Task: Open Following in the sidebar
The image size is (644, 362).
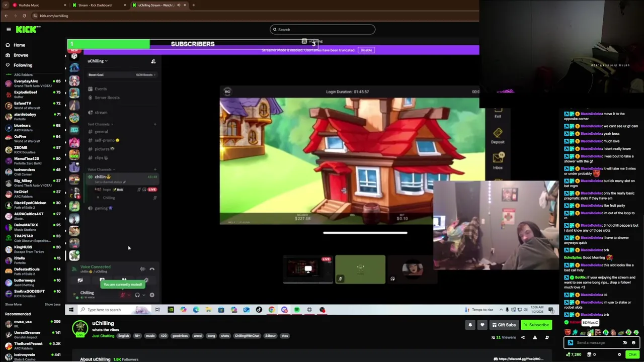Action: (x=23, y=65)
